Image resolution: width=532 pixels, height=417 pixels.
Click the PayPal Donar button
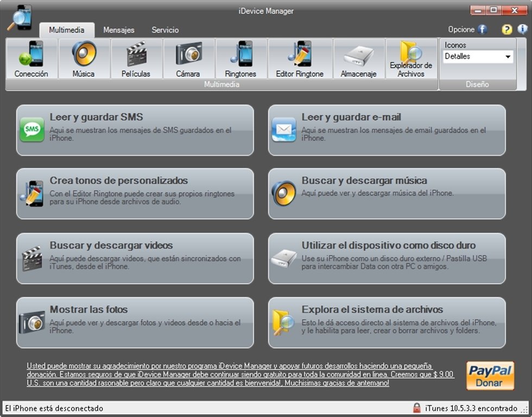pyautogui.click(x=490, y=376)
